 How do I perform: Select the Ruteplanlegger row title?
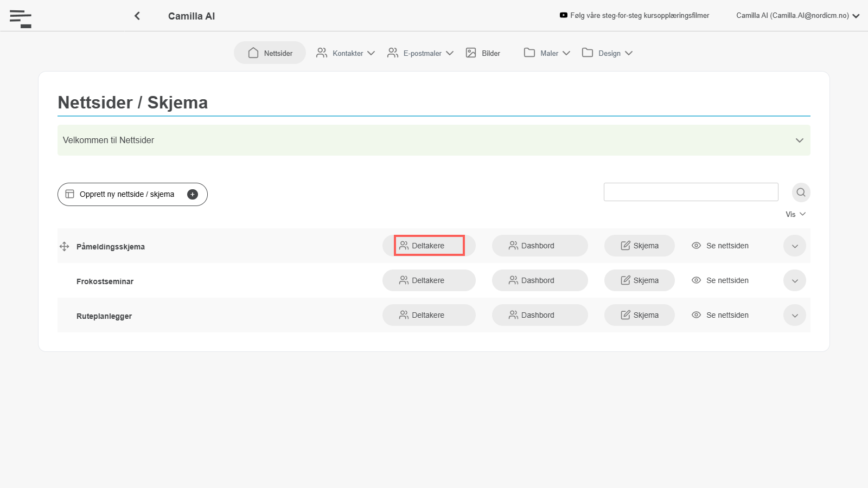[x=104, y=316]
